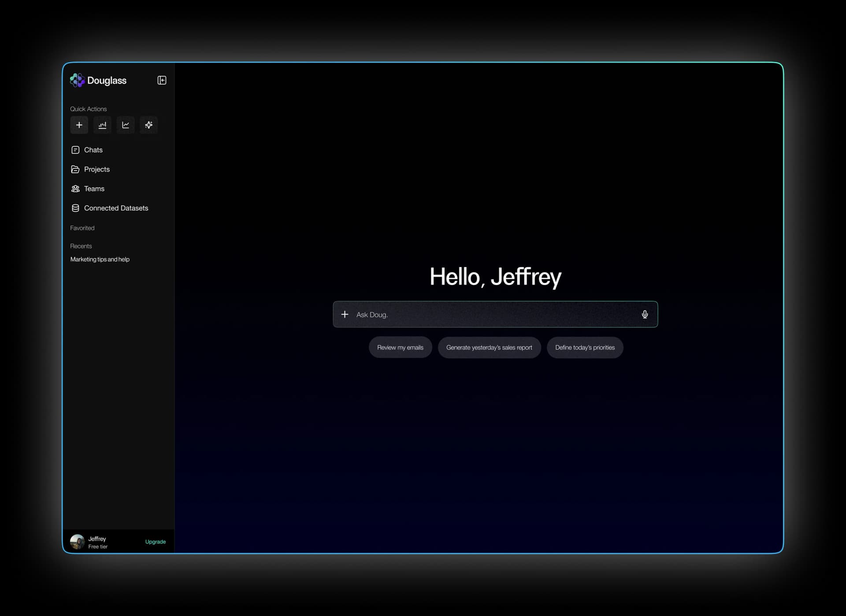This screenshot has width=846, height=616.
Task: Click the sparkle AI quick action
Action: (148, 125)
